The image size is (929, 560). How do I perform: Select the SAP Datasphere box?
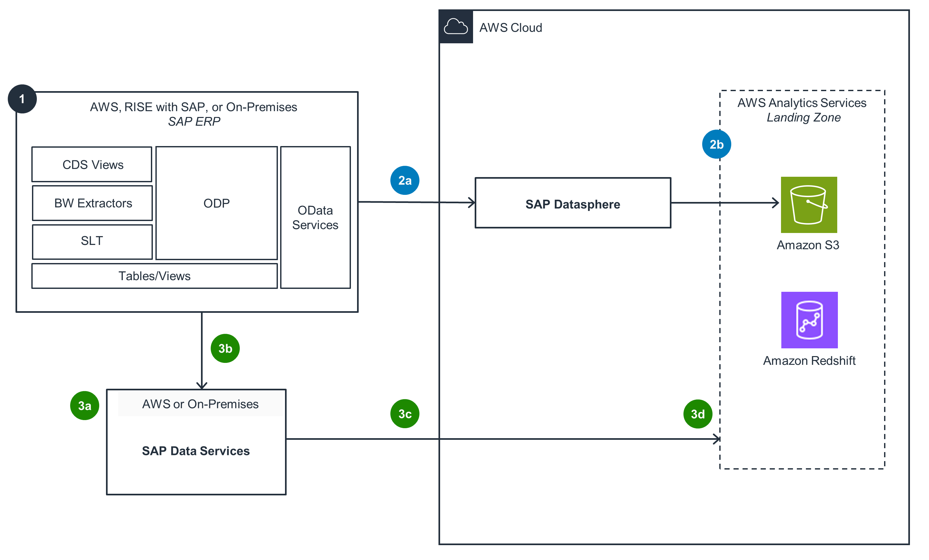(573, 203)
